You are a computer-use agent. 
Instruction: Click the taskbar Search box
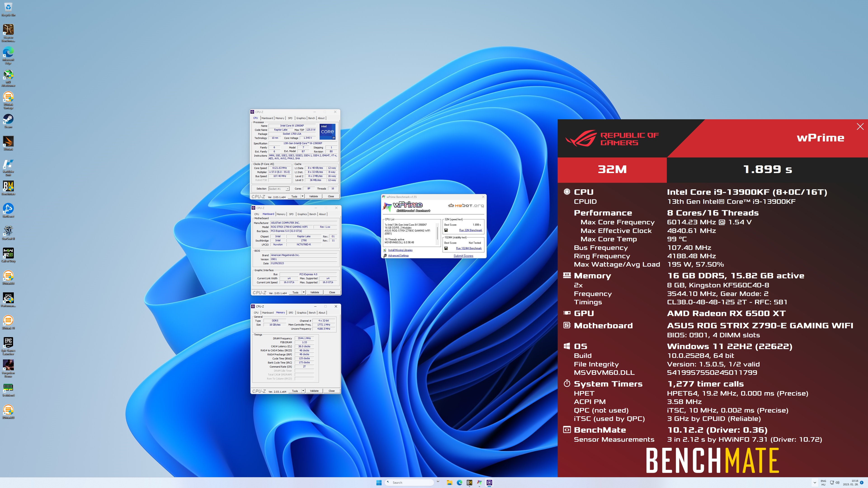[x=409, y=483]
